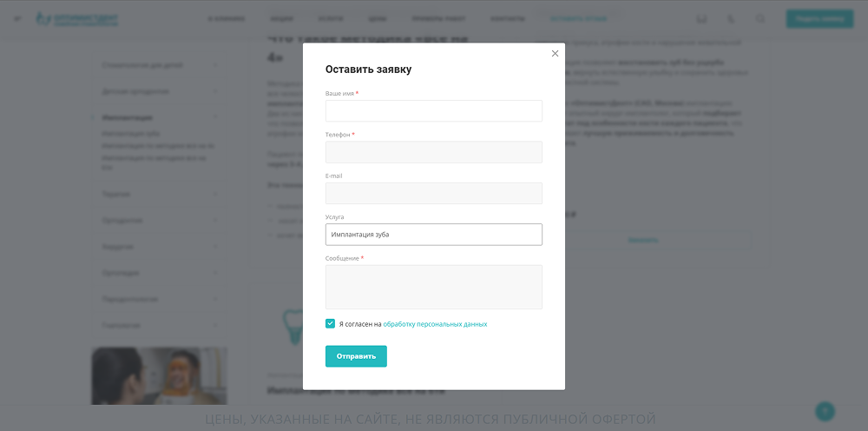Click the clinic logo in the header
Image resolution: width=868 pixels, height=431 pixels.
[78, 18]
